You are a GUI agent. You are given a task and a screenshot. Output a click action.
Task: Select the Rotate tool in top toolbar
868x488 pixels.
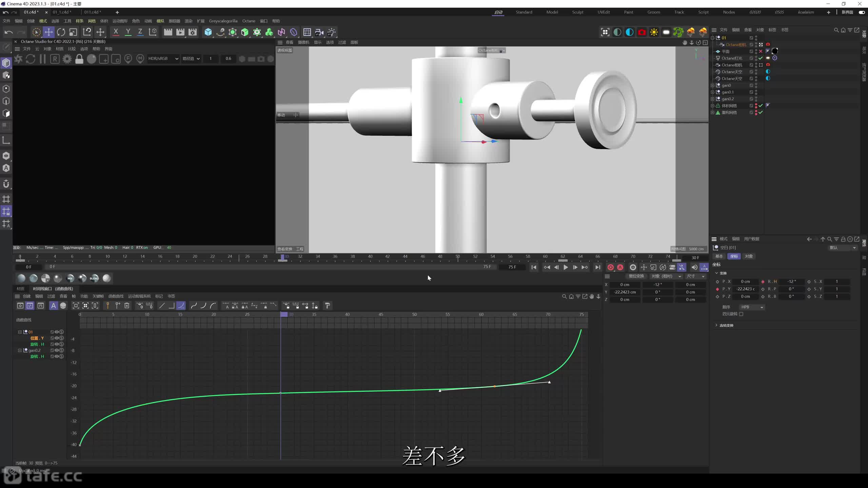pyautogui.click(x=61, y=32)
